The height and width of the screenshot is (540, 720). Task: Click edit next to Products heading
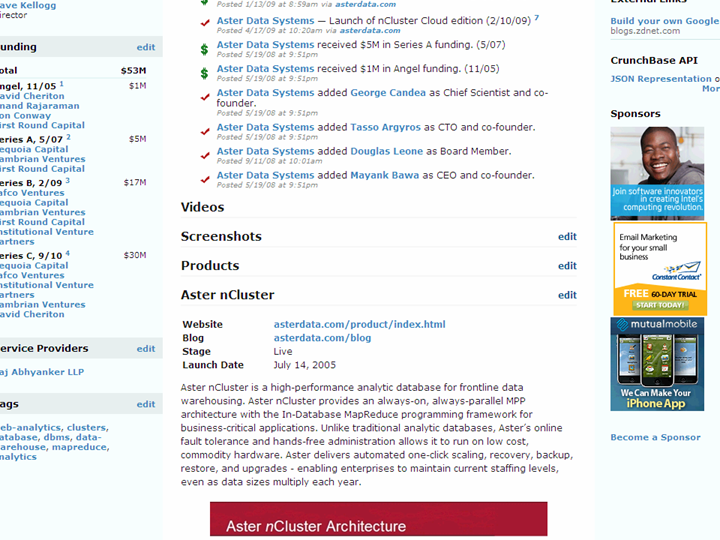click(567, 266)
